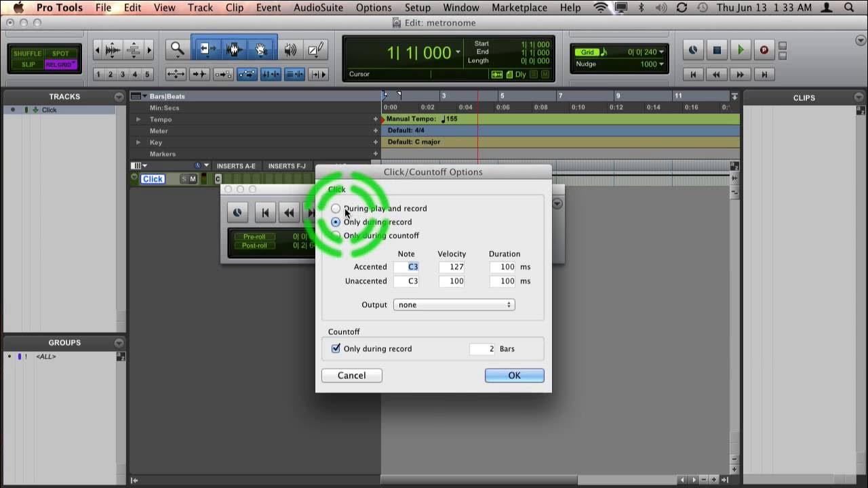Open the Nudge value dropdown
The height and width of the screenshot is (488, 868).
coord(662,64)
